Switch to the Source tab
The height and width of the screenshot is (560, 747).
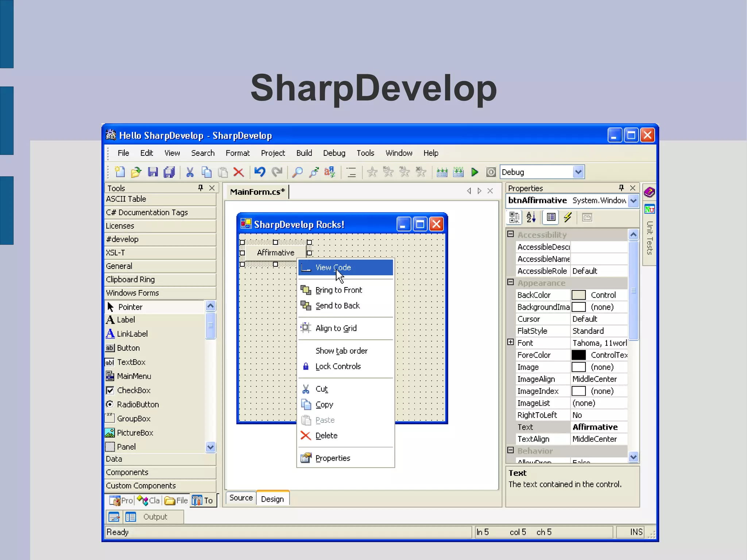[x=241, y=498]
